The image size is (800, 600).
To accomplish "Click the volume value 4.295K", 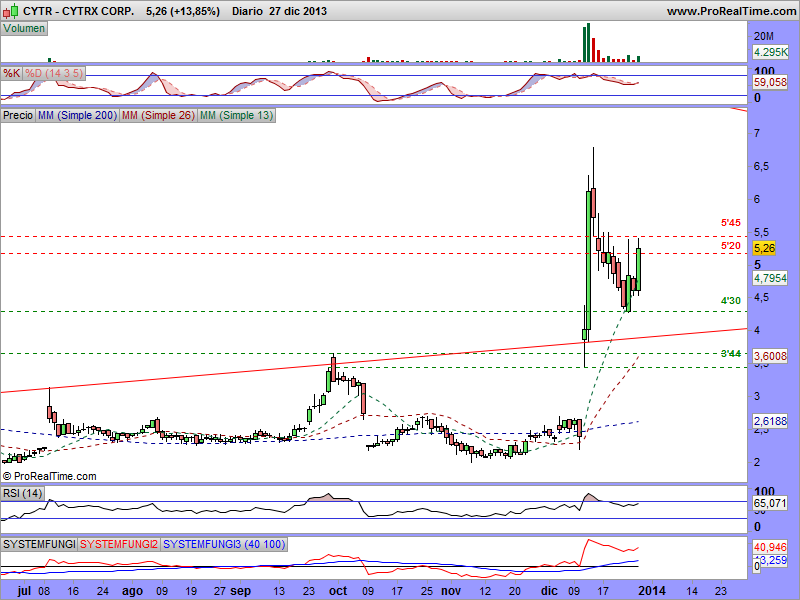I will [770, 52].
